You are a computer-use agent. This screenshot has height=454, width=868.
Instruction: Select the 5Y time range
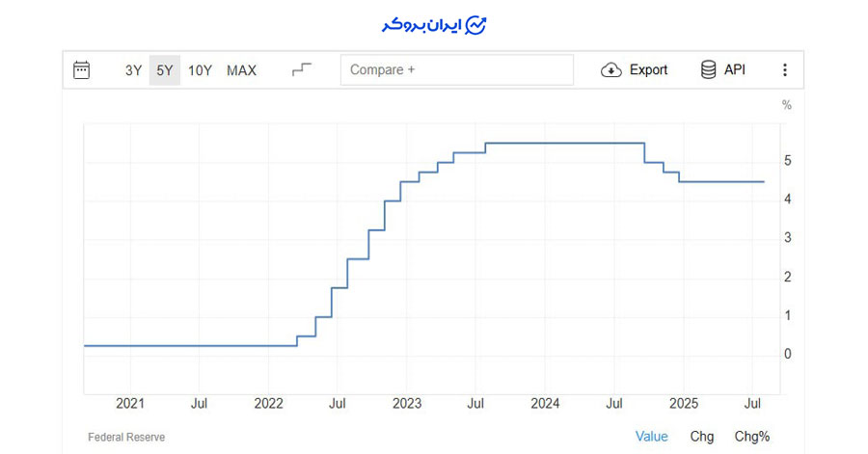pos(165,69)
